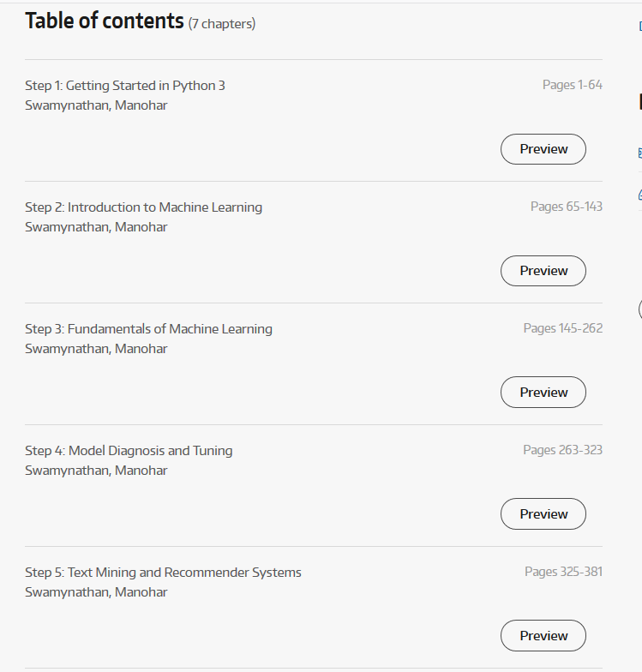Preview Step 5: Text Mining chapter

click(543, 636)
